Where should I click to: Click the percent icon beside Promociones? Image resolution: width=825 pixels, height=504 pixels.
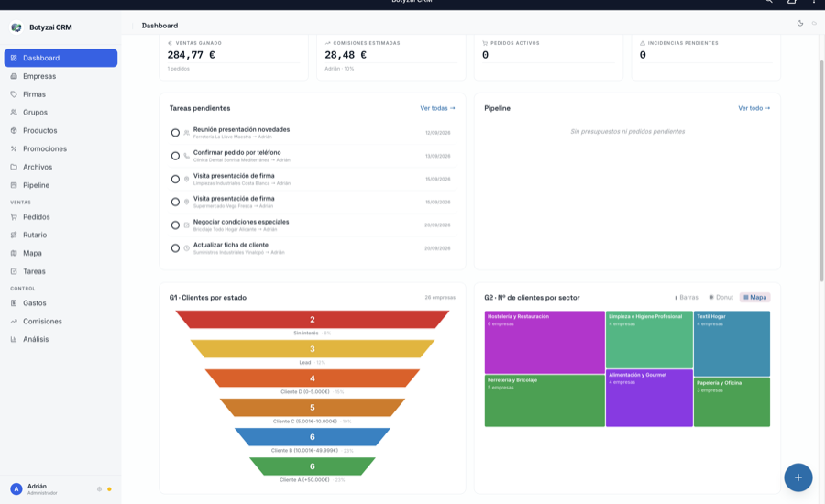[x=14, y=148]
